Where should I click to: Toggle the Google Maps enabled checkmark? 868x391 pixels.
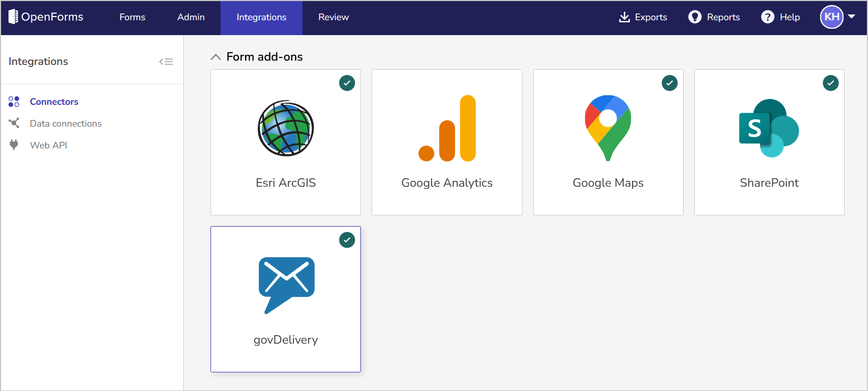[x=670, y=83]
